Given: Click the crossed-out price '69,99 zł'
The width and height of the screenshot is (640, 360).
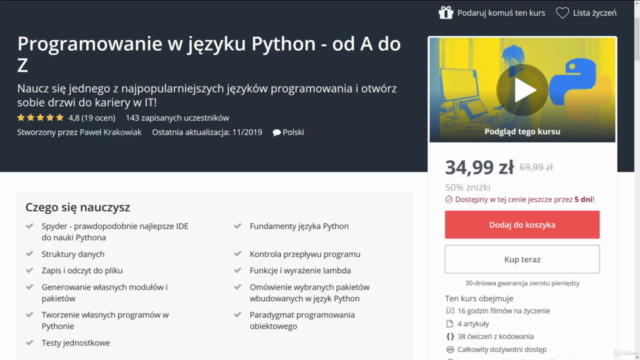Looking at the screenshot, I should pyautogui.click(x=536, y=167).
